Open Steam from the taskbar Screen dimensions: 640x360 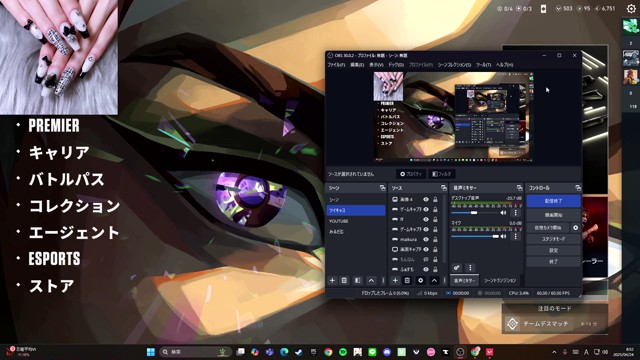299,352
